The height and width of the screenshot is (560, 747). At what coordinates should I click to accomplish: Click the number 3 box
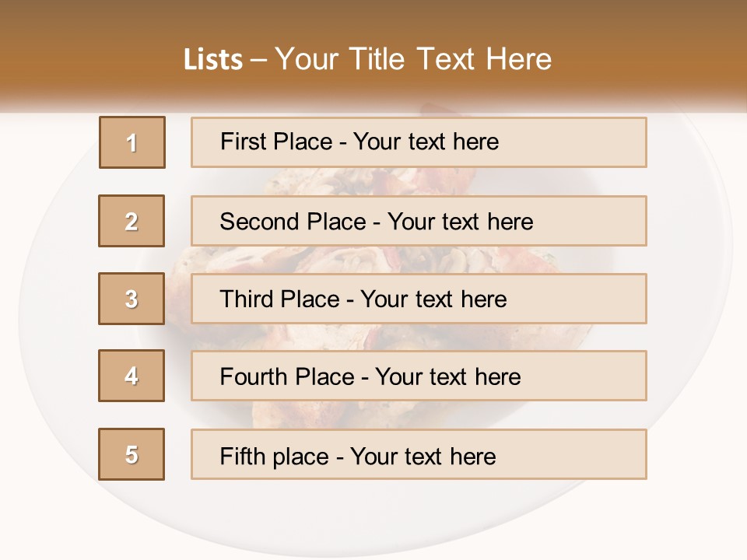(x=132, y=299)
